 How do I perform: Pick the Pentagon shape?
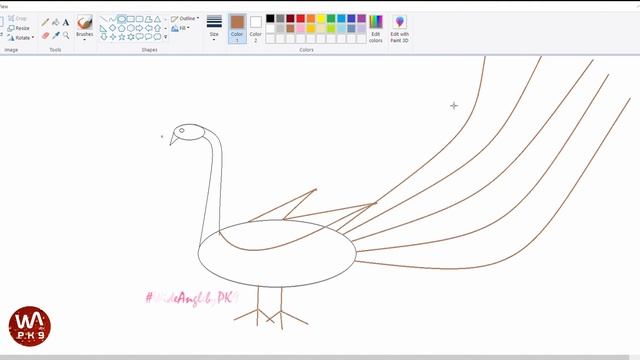coord(122,28)
